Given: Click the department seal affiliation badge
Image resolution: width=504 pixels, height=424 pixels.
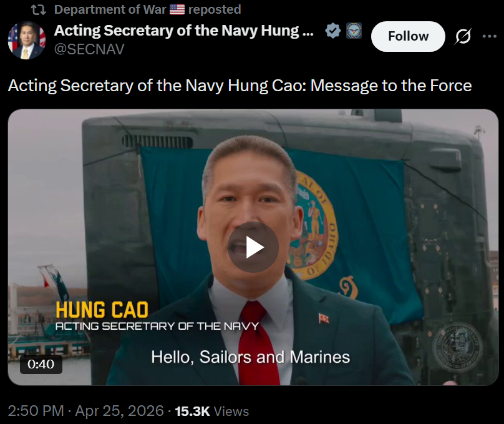Looking at the screenshot, I should pos(353,31).
